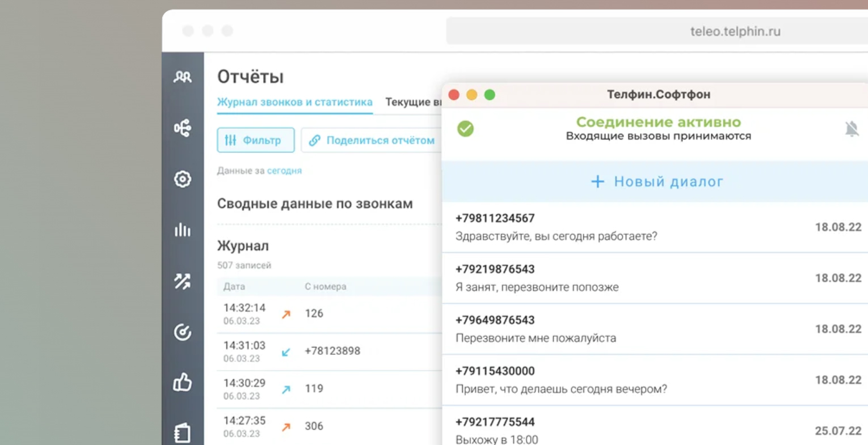Image resolution: width=868 pixels, height=445 pixels.
Task: Open the notebook icon in sidebar
Action: [182, 433]
